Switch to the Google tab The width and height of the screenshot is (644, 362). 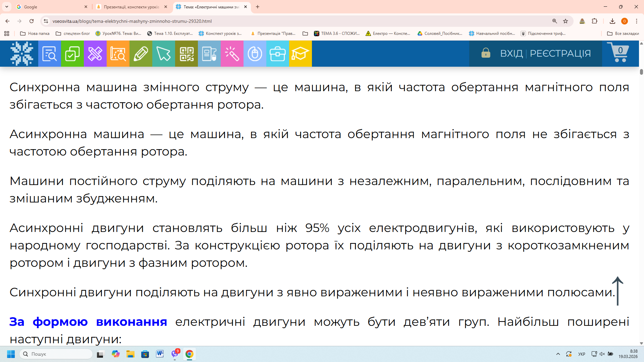[50, 7]
